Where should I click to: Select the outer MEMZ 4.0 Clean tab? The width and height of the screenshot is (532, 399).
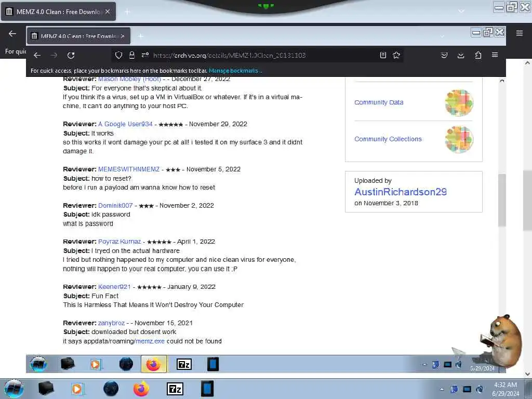pos(58,11)
